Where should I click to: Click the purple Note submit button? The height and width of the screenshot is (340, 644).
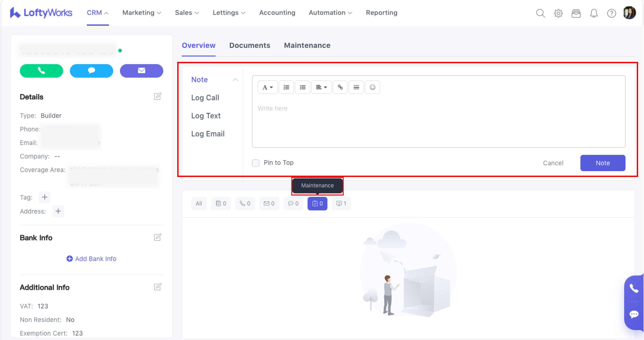[x=603, y=163]
